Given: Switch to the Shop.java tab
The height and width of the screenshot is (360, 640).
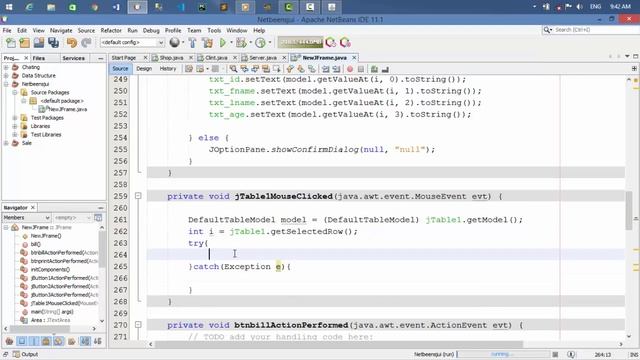Looking at the screenshot, I should (x=171, y=58).
